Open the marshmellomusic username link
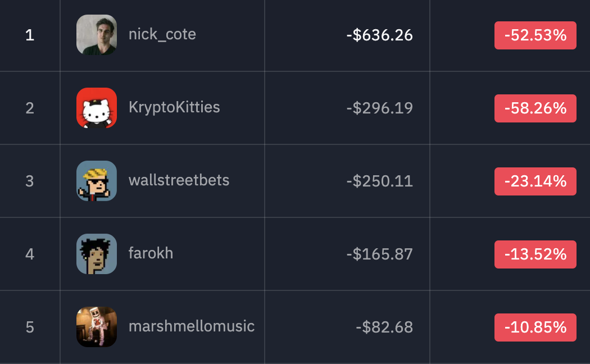 (192, 326)
